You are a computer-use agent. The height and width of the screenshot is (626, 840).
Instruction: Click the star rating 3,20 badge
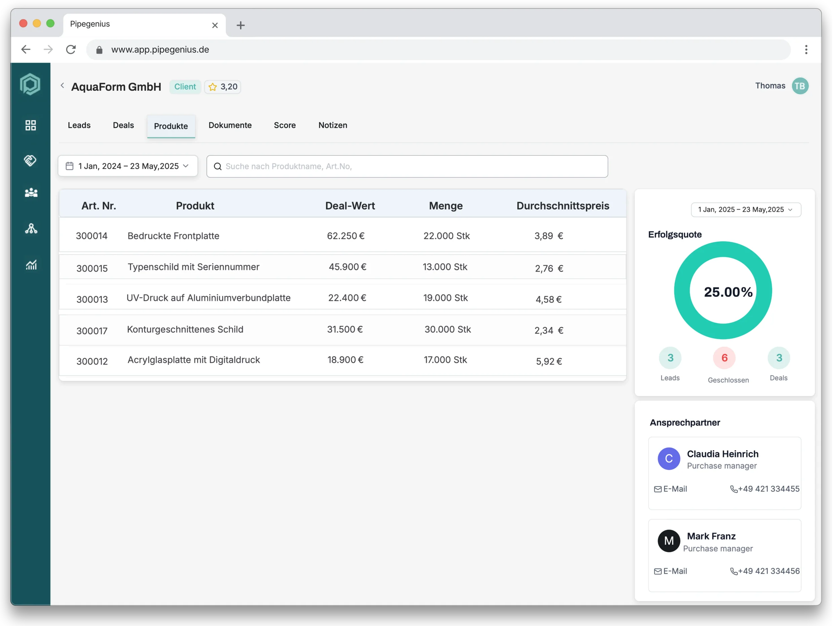pos(223,87)
